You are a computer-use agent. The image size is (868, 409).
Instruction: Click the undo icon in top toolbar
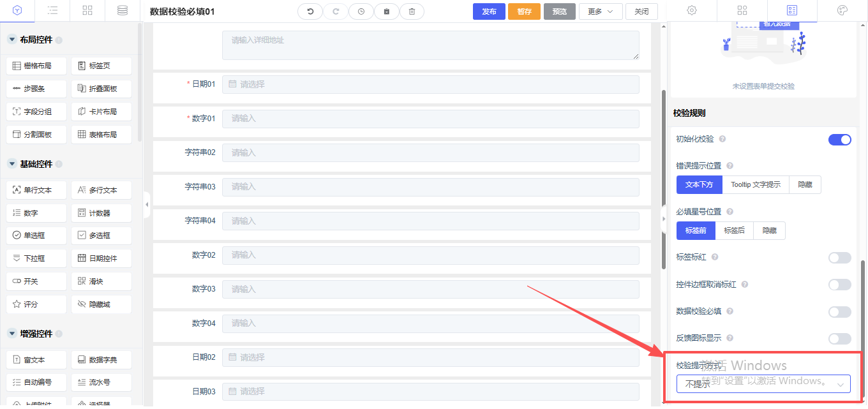tap(310, 11)
